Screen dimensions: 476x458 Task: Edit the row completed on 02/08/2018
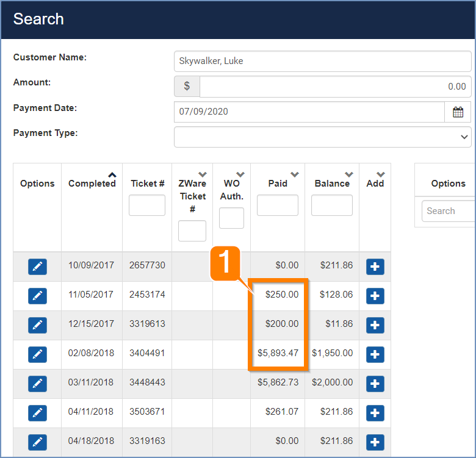pos(37,354)
